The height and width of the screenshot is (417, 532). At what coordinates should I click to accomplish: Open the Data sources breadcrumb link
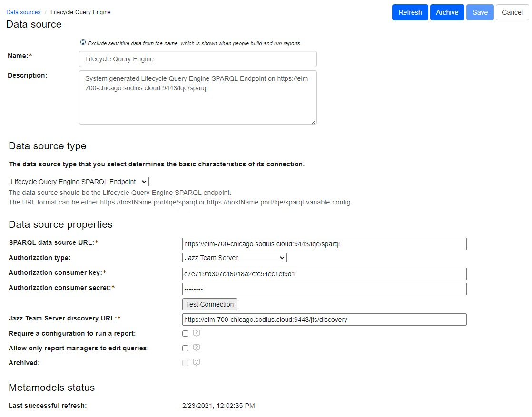[23, 12]
